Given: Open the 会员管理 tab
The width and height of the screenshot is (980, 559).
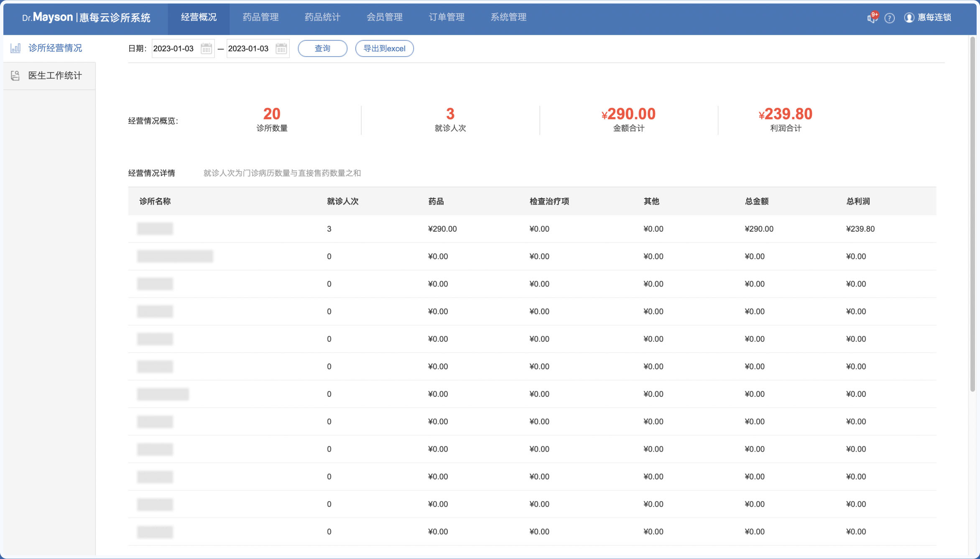Looking at the screenshot, I should click(384, 17).
